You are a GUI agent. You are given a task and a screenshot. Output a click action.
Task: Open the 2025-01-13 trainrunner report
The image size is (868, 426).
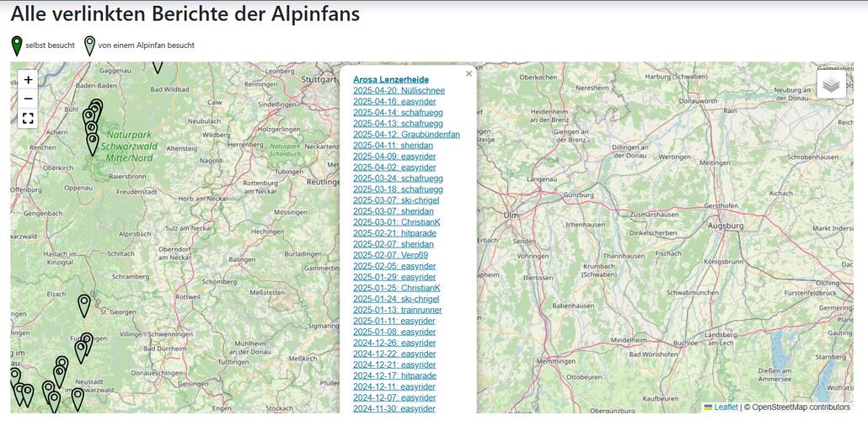397,310
